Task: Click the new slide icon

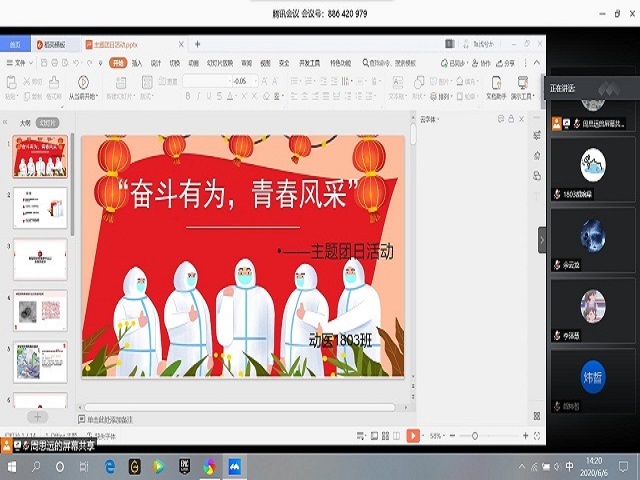Action: pos(121,82)
